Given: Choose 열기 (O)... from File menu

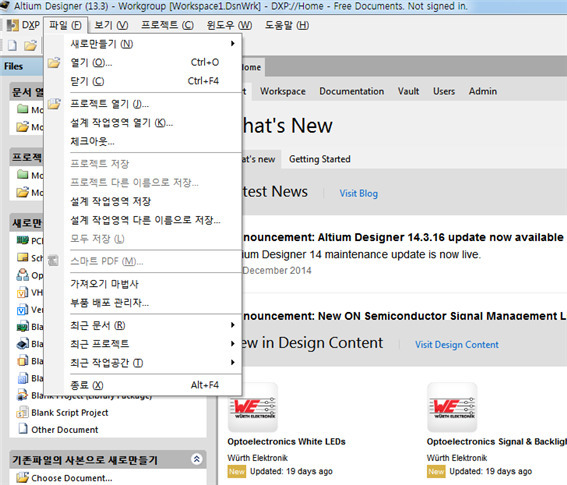Looking at the screenshot, I should pos(144,63).
